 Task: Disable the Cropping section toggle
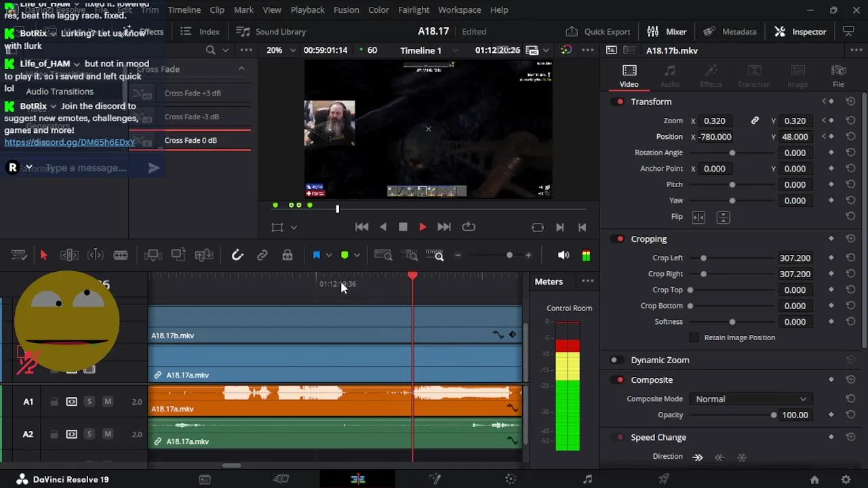point(617,239)
